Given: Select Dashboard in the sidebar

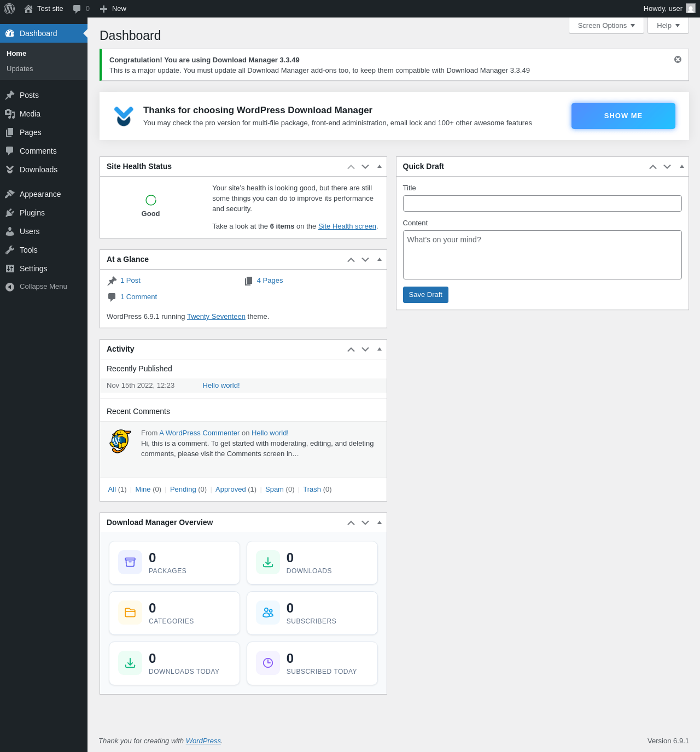Looking at the screenshot, I should click(44, 33).
